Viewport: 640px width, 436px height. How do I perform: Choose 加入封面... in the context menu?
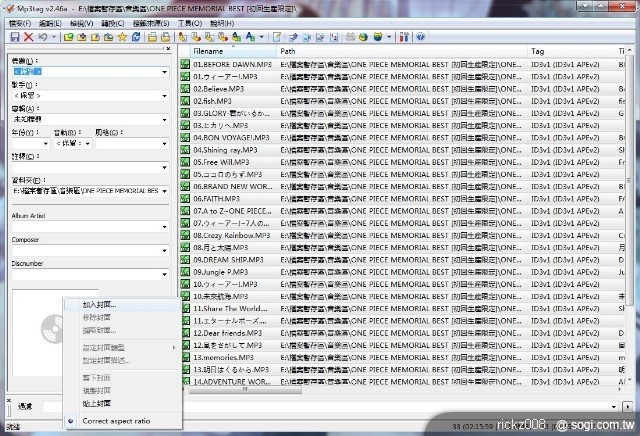(x=122, y=305)
